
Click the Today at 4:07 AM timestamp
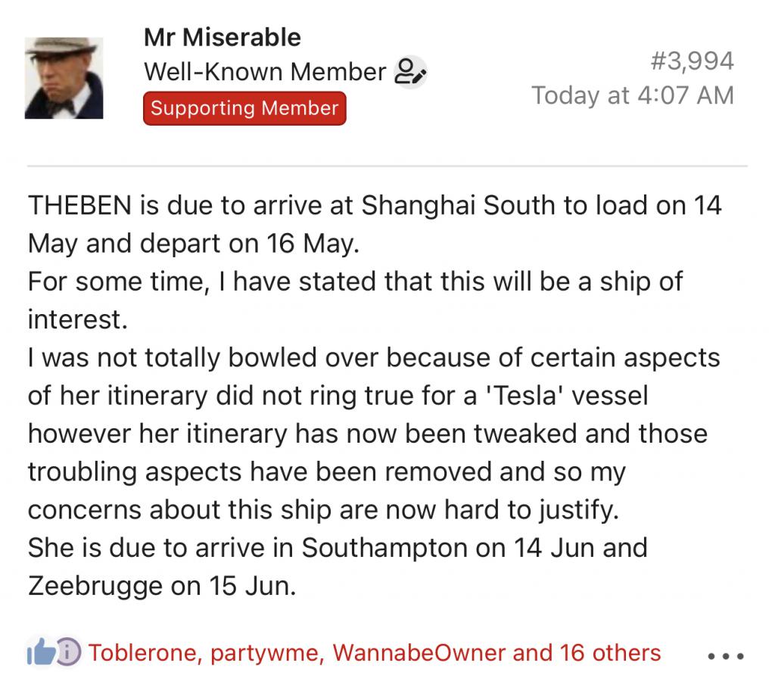point(633,95)
